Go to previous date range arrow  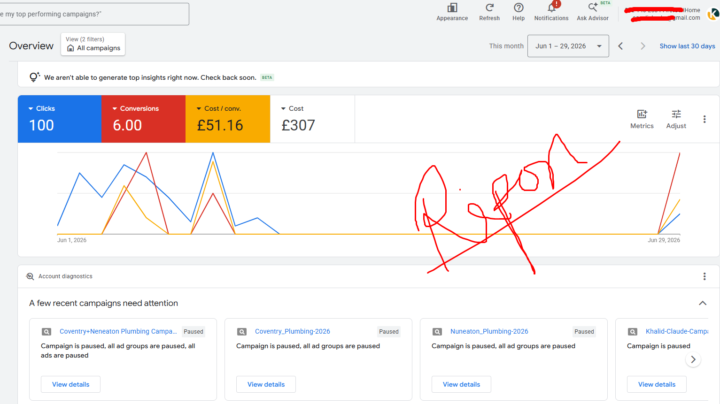621,46
